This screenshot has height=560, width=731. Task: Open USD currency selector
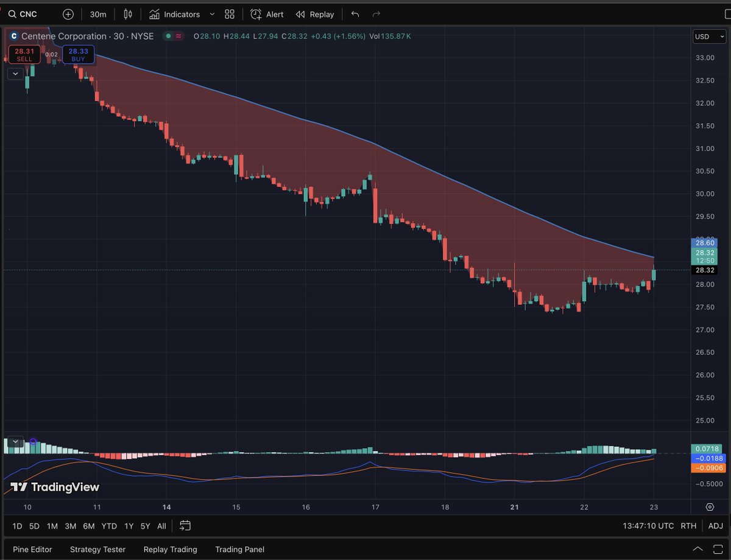click(709, 37)
